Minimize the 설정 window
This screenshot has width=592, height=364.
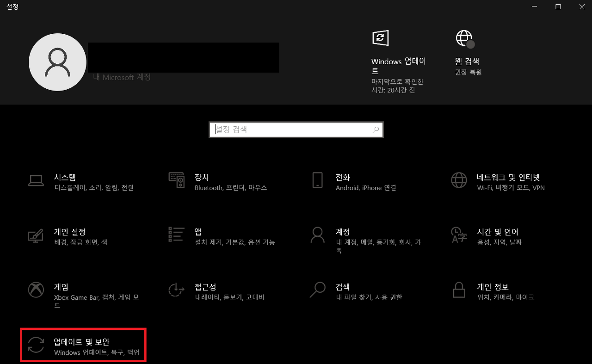(534, 6)
